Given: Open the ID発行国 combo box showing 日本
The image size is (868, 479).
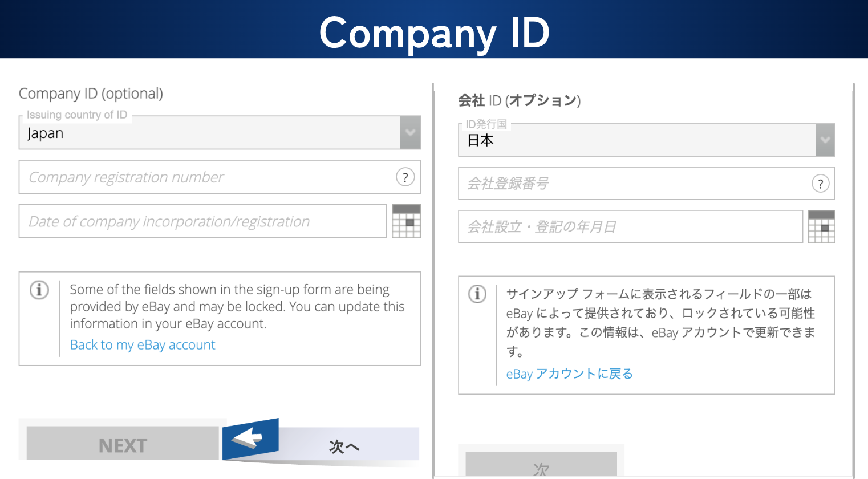Looking at the screenshot, I should coord(647,140).
